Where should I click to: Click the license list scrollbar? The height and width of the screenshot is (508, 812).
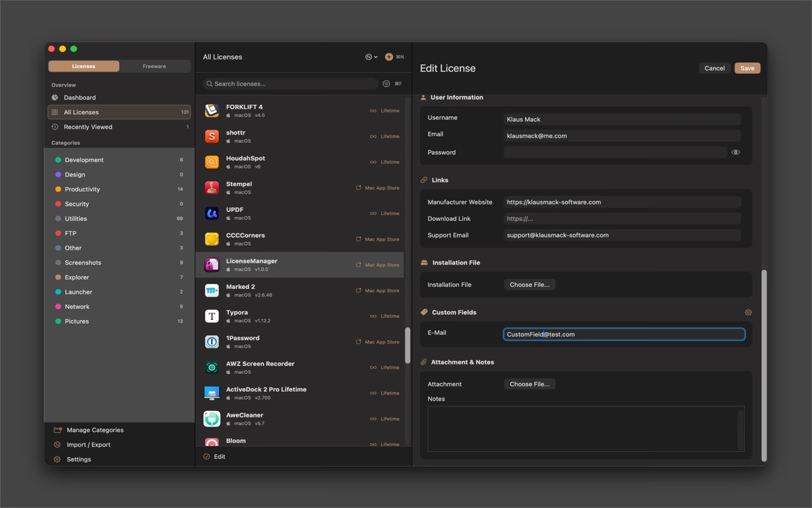click(x=407, y=345)
